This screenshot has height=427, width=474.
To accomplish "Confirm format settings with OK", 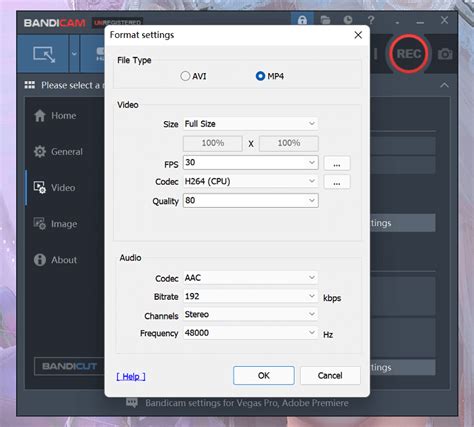I will (264, 376).
